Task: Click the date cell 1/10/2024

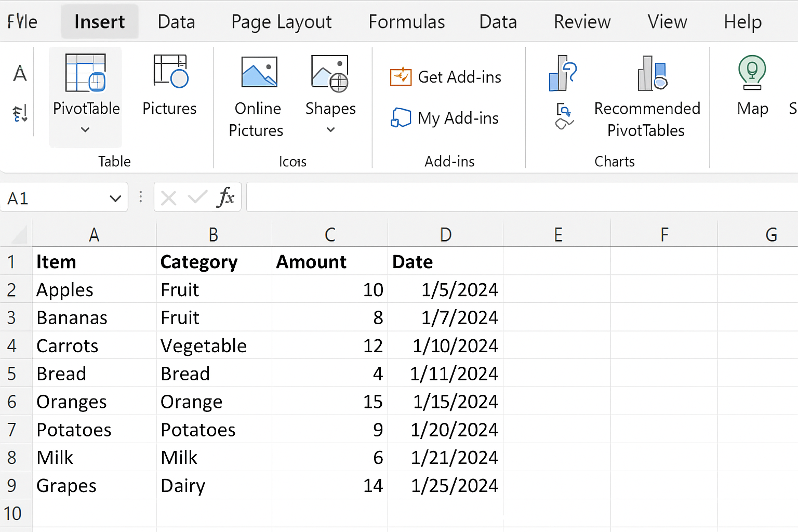Action: pyautogui.click(x=446, y=345)
